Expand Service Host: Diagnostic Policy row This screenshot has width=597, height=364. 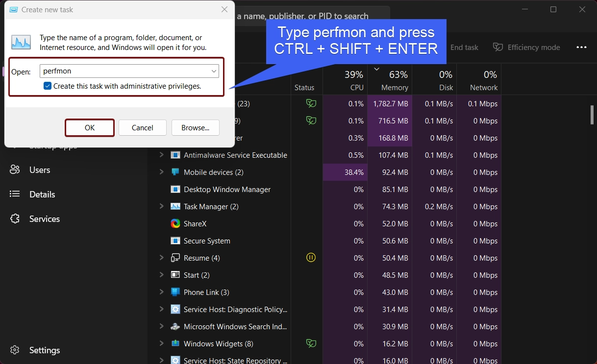[161, 309]
